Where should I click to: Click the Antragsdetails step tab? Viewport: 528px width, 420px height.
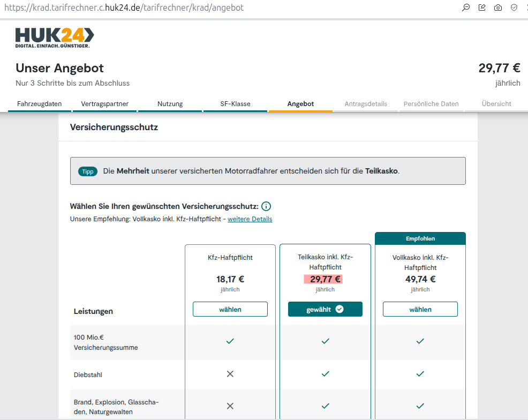tap(366, 104)
